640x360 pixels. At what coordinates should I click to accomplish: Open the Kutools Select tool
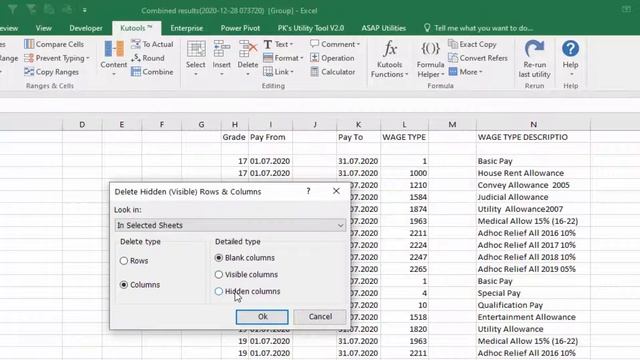click(x=196, y=58)
